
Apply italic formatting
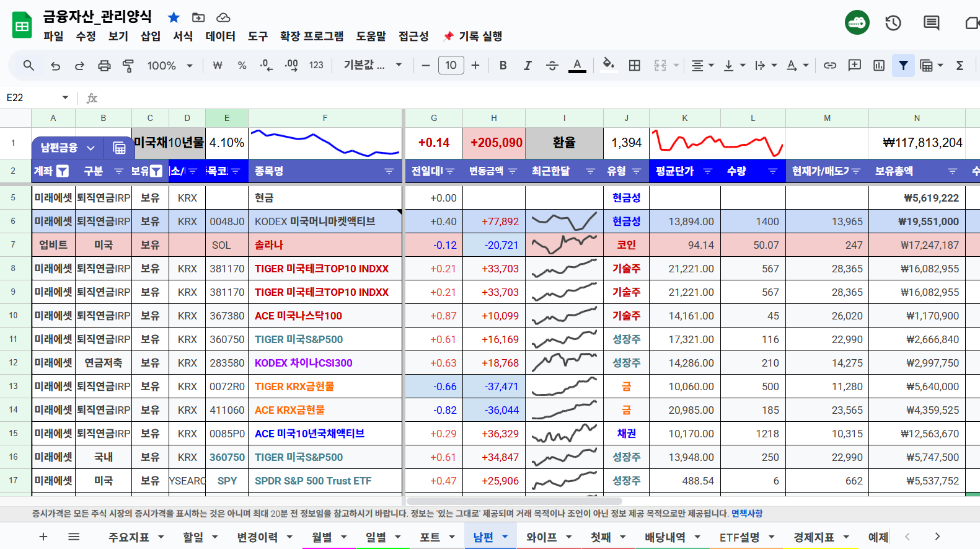point(528,65)
